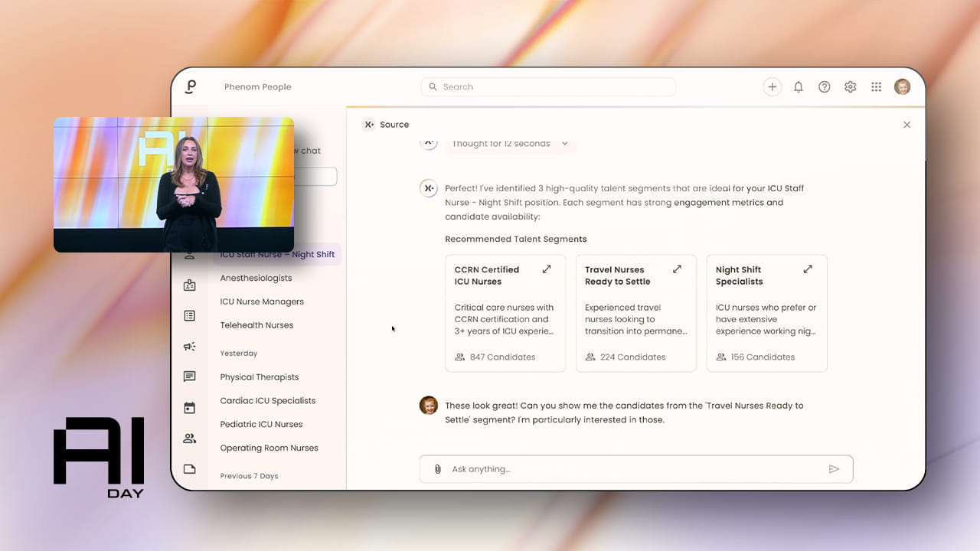This screenshot has height=551, width=980.
Task: Open settings gear icon
Action: pyautogui.click(x=851, y=87)
